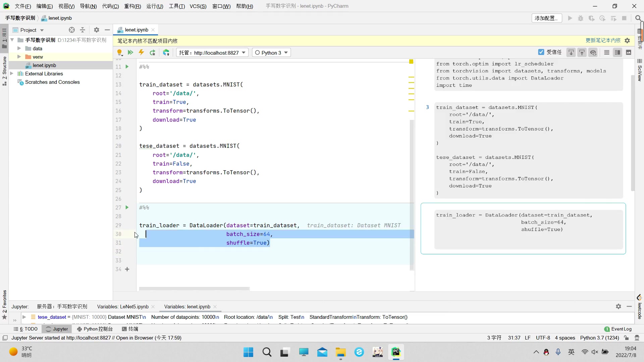Click the Variables: lenet.ipynb tab
The width and height of the screenshot is (644, 362).
click(186, 306)
